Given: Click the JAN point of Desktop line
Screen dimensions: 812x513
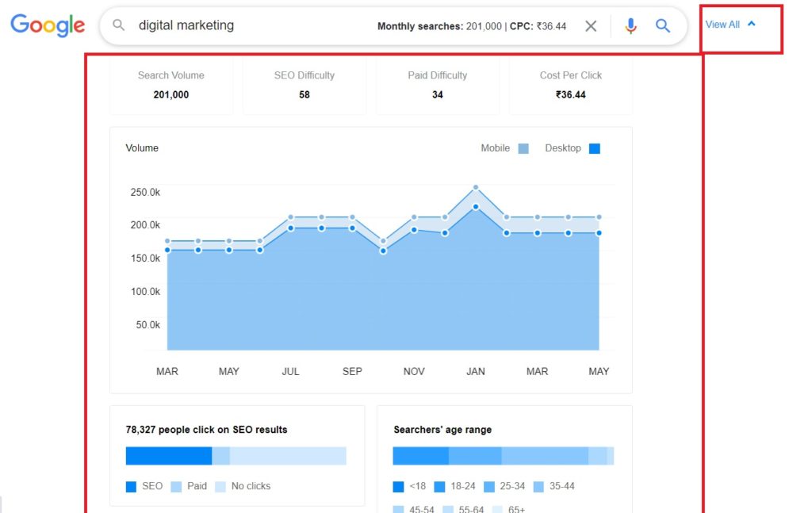Looking at the screenshot, I should point(476,207).
